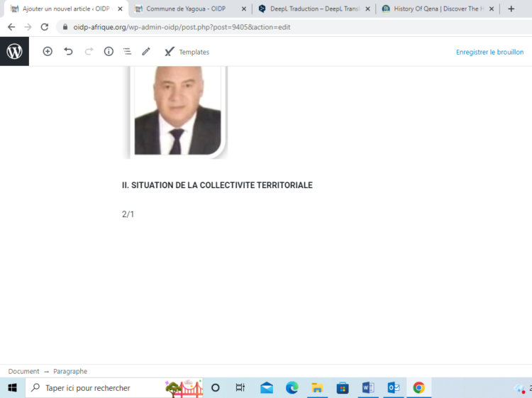This screenshot has height=398, width=532.
Task: Open Word from the Windows taskbar
Action: [367, 388]
